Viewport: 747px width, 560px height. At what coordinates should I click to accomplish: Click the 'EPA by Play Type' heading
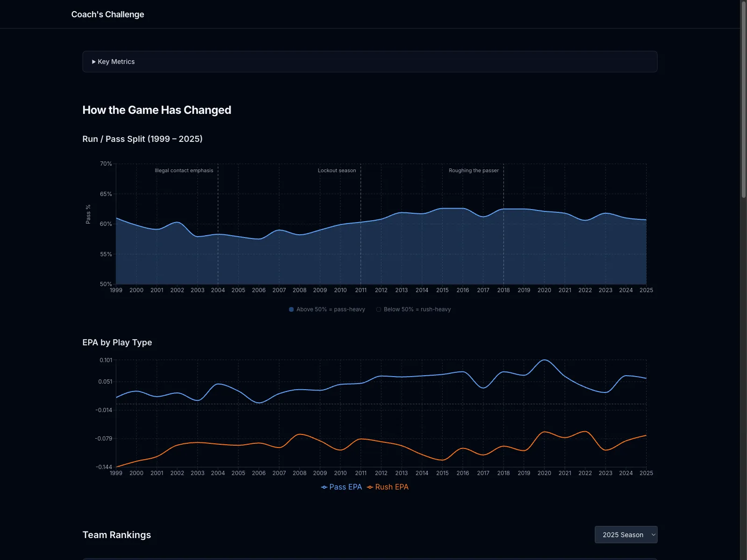117,343
